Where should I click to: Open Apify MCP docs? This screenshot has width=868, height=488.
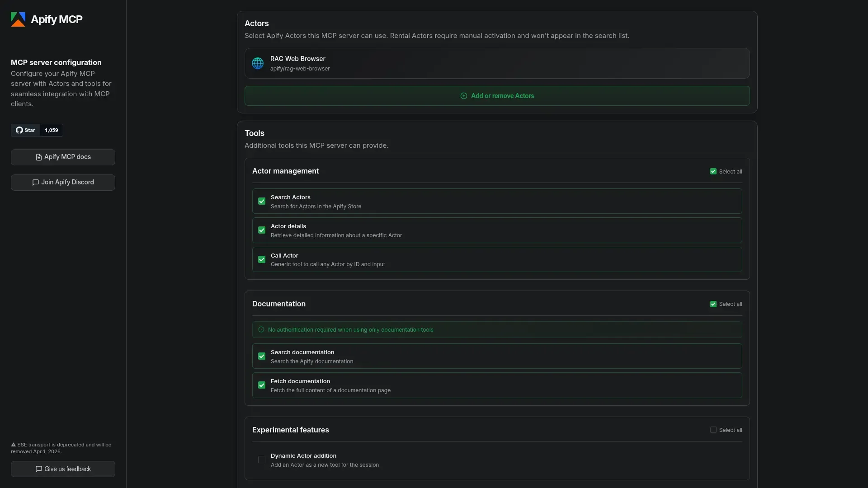pos(63,157)
